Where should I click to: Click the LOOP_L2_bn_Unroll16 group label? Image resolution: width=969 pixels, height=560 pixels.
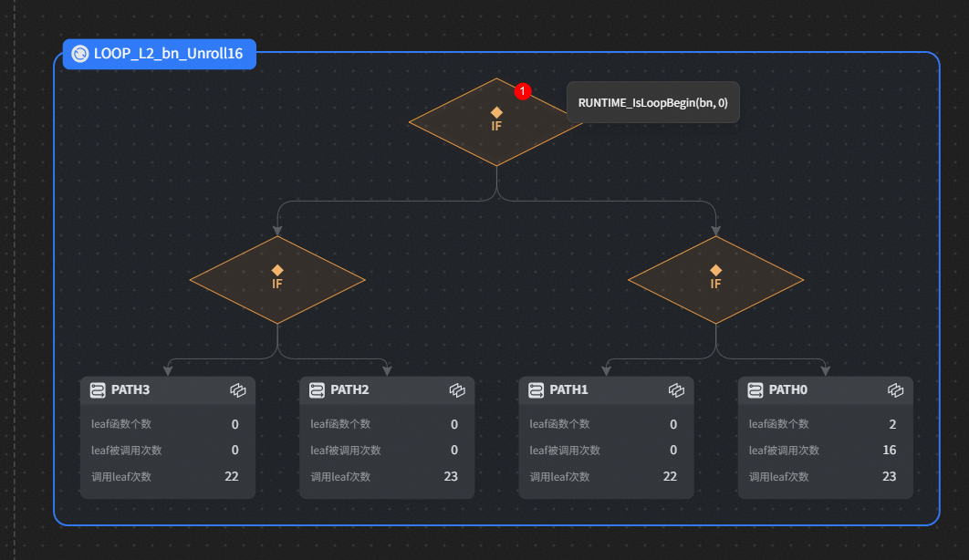(168, 54)
